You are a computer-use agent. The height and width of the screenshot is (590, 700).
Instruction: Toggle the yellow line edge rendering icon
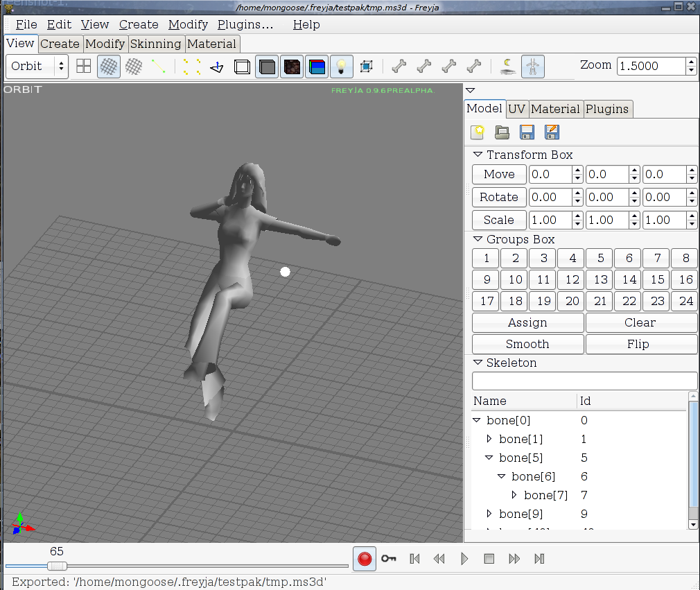pyautogui.click(x=158, y=67)
